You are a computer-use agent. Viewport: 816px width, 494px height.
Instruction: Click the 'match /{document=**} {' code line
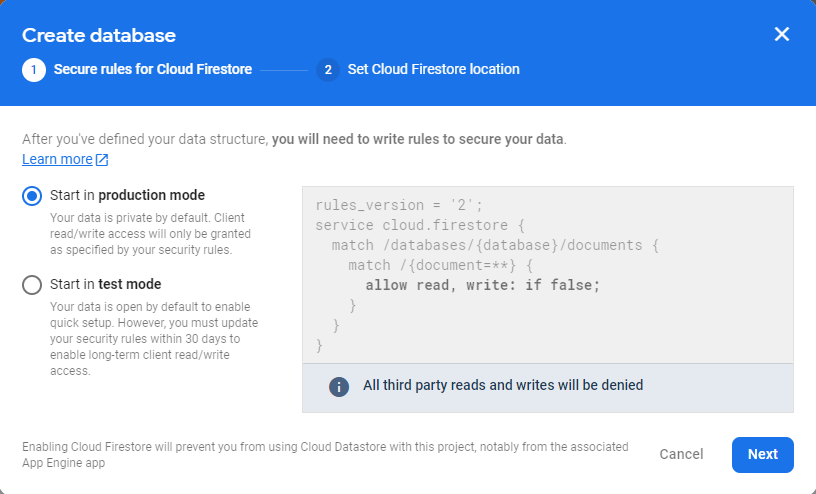pos(441,265)
